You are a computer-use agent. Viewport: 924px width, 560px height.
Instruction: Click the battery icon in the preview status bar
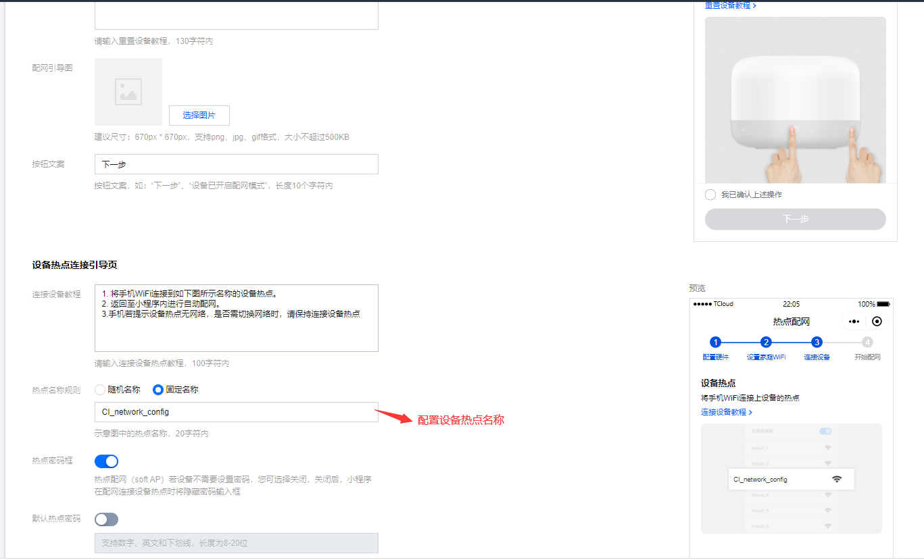click(883, 303)
